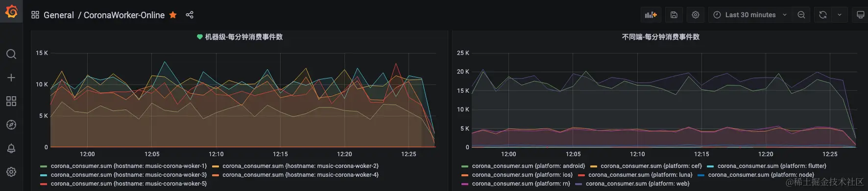
Task: Open the Configuration gear sidebar icon
Action: pyautogui.click(x=11, y=172)
